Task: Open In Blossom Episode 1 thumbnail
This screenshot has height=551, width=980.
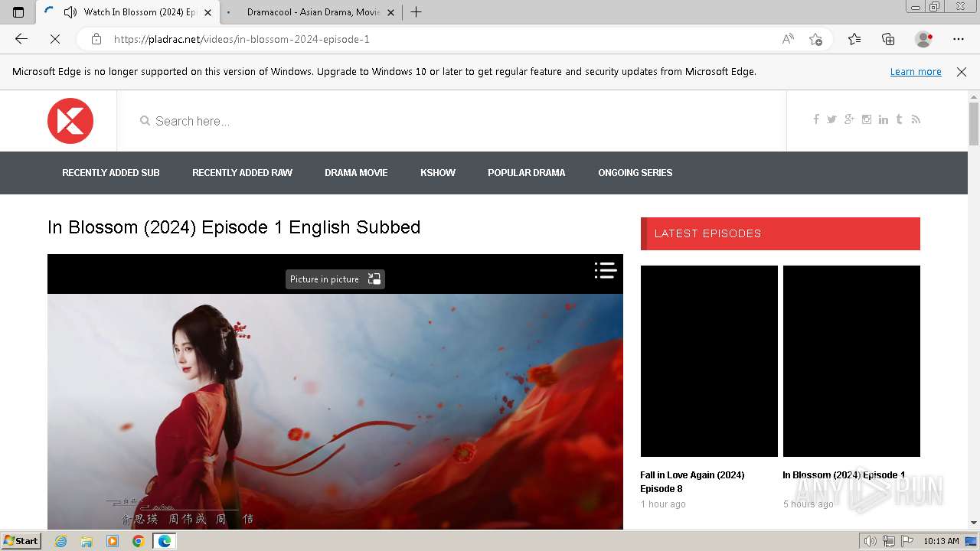Action: pyautogui.click(x=851, y=361)
